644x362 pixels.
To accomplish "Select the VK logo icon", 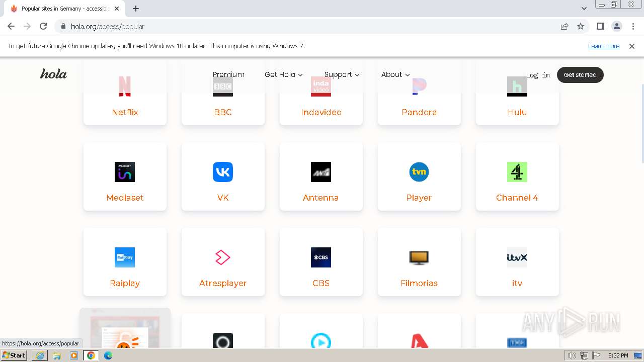I will 223,172.
